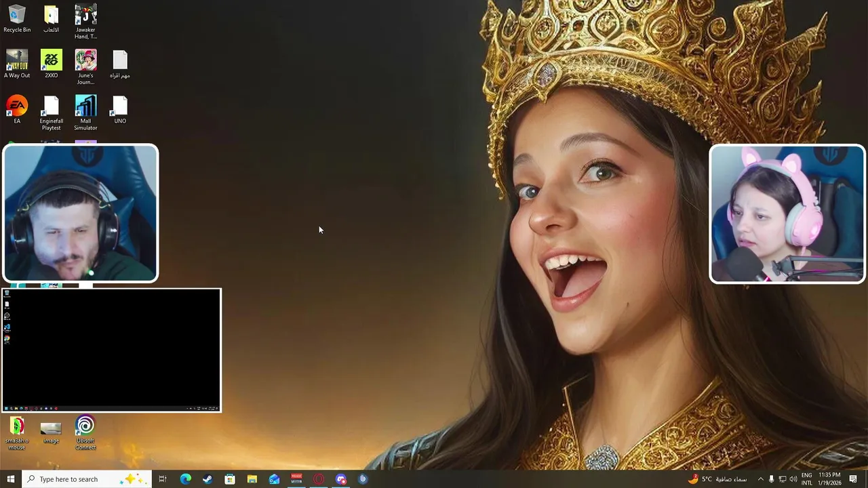The image size is (868, 488).
Task: Click the taskbar search box
Action: coord(87,479)
